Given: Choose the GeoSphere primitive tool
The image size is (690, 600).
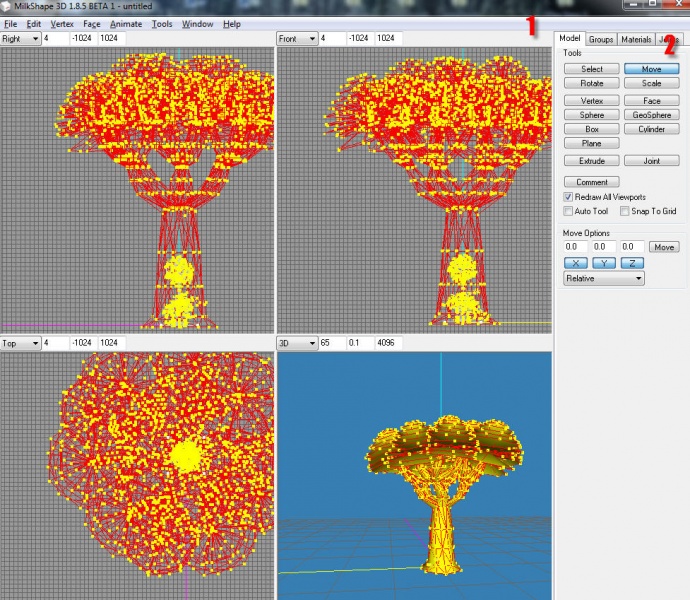Looking at the screenshot, I should tap(651, 115).
